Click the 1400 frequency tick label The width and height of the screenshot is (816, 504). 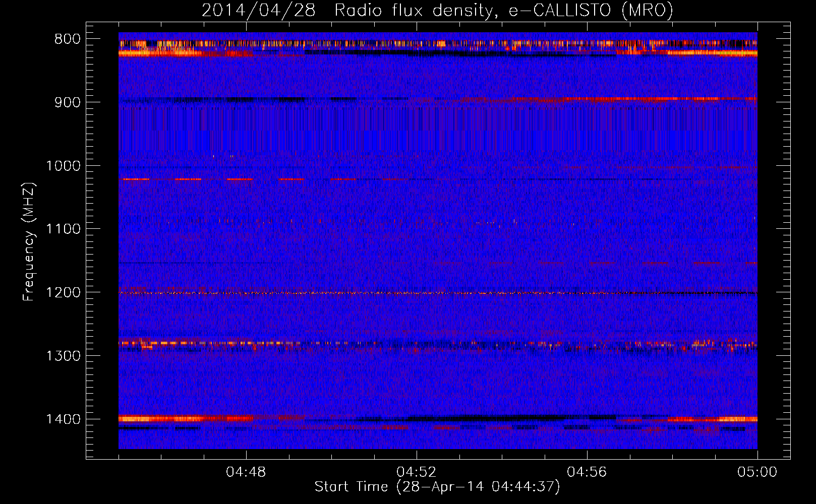point(63,420)
